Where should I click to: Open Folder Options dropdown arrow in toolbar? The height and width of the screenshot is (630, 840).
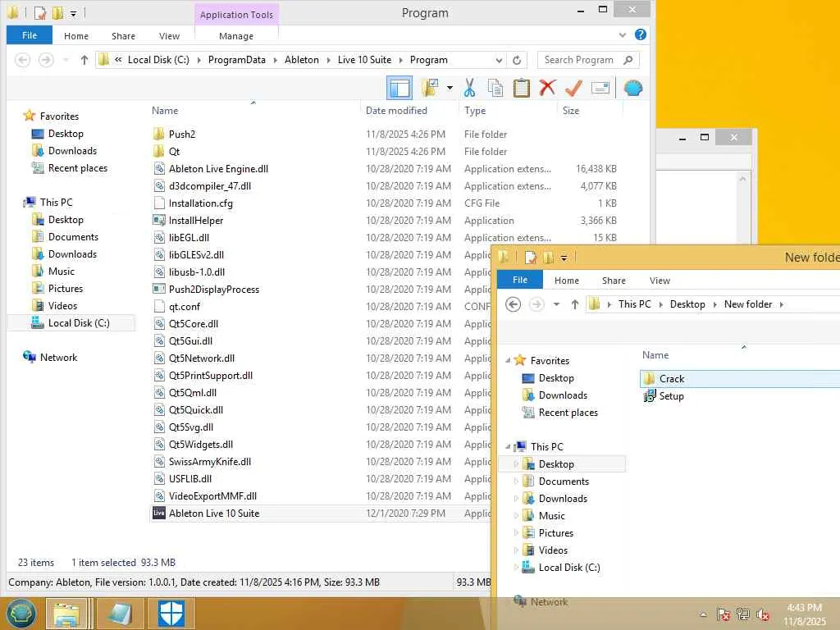point(450,88)
